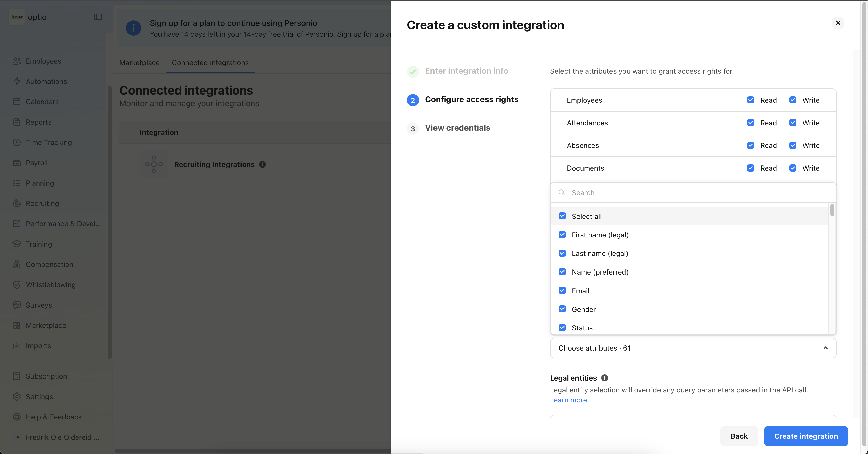Click the Payroll sidebar icon
The height and width of the screenshot is (454, 868).
(x=17, y=163)
